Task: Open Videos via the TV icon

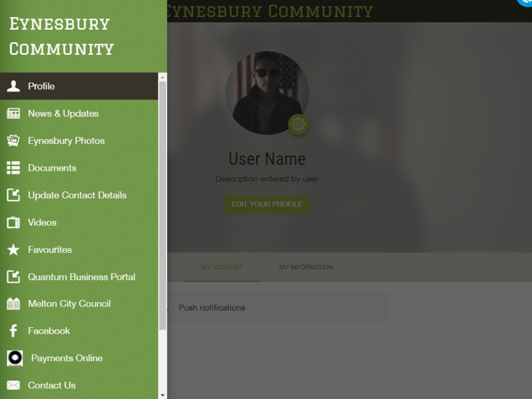Action: tap(13, 222)
